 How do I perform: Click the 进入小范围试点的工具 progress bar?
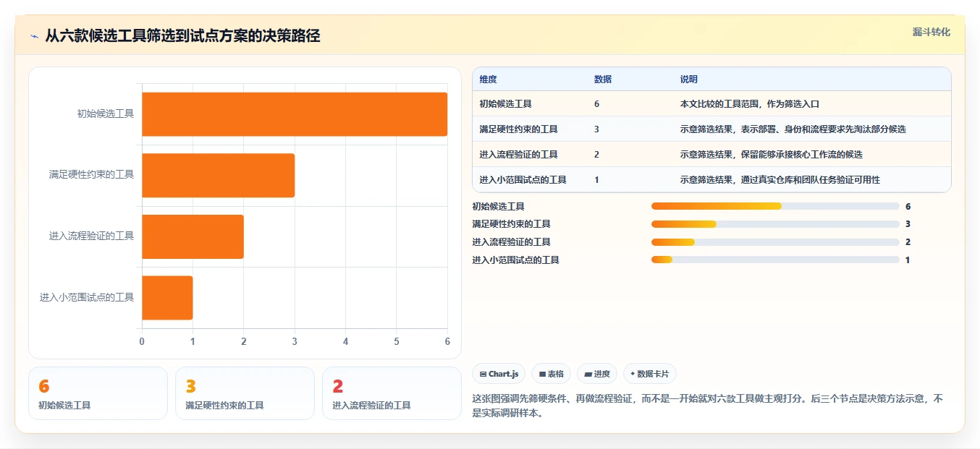tap(775, 260)
